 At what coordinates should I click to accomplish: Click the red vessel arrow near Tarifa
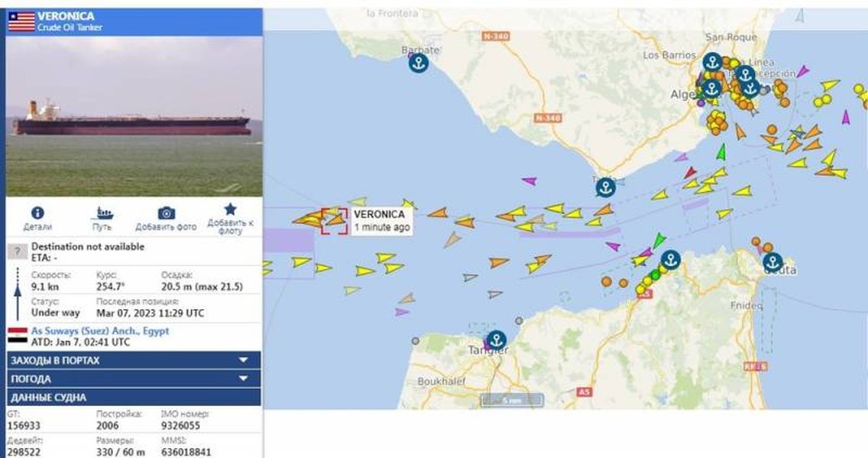(689, 173)
